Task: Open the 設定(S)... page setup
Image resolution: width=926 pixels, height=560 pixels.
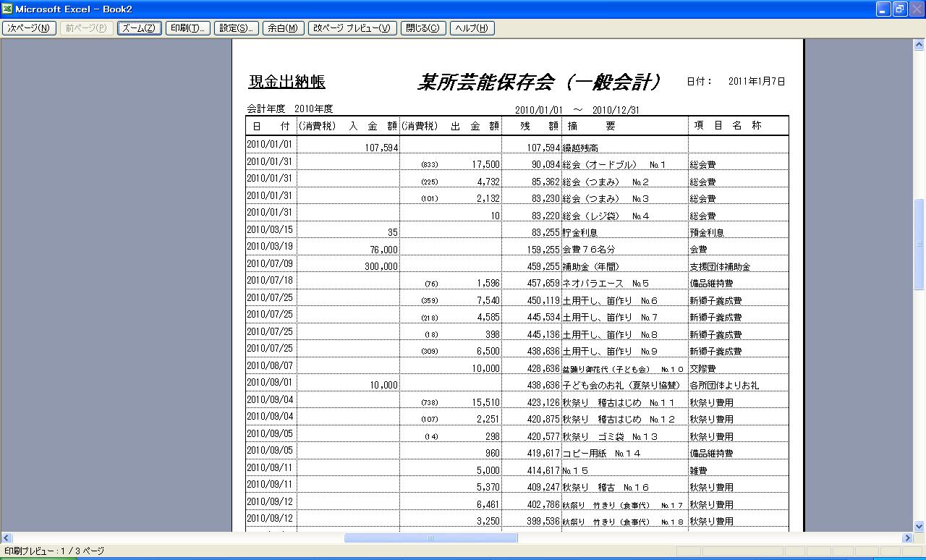Action: [237, 28]
